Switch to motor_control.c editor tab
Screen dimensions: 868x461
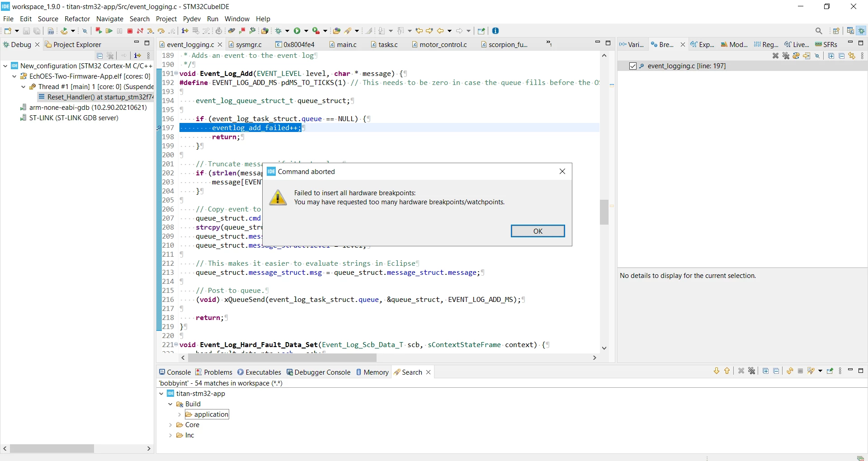coord(439,44)
